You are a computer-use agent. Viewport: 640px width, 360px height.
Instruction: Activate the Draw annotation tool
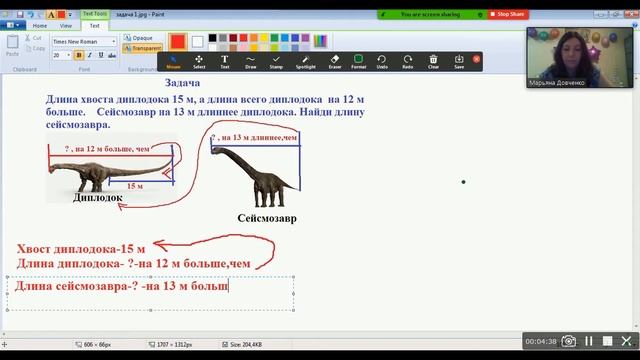tap(251, 62)
